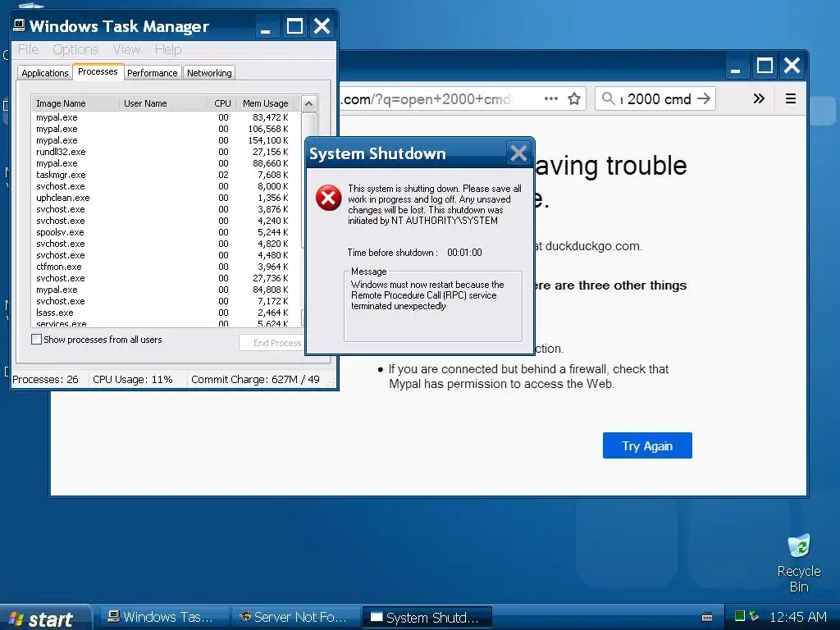Select the rundll32.exe process row

(166, 152)
